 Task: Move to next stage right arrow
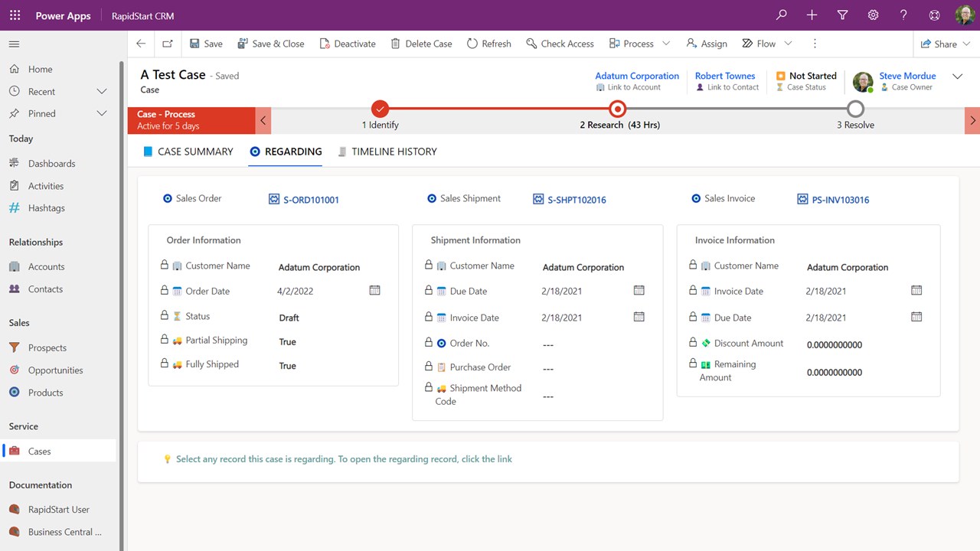(x=972, y=120)
